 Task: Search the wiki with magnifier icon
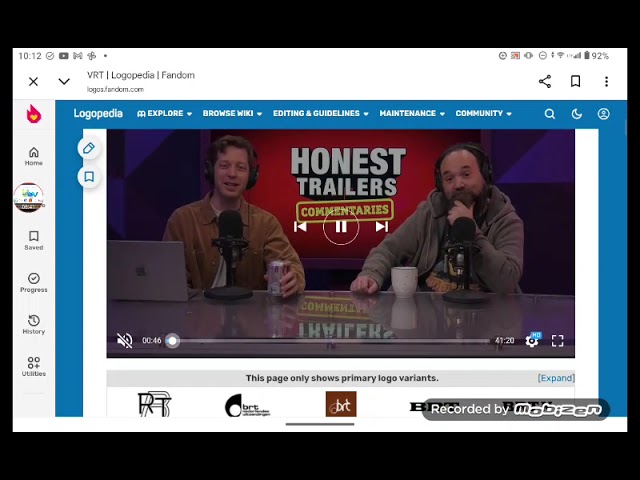pyautogui.click(x=549, y=114)
